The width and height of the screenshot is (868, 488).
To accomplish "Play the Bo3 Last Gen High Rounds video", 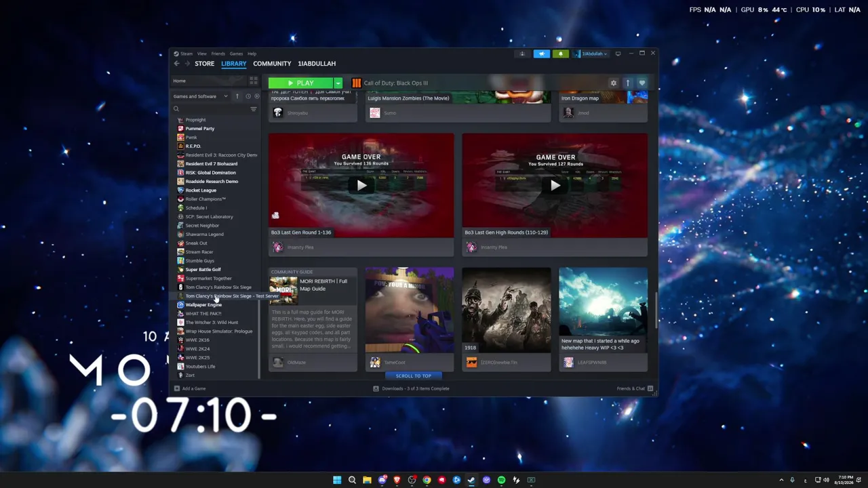I will [555, 186].
